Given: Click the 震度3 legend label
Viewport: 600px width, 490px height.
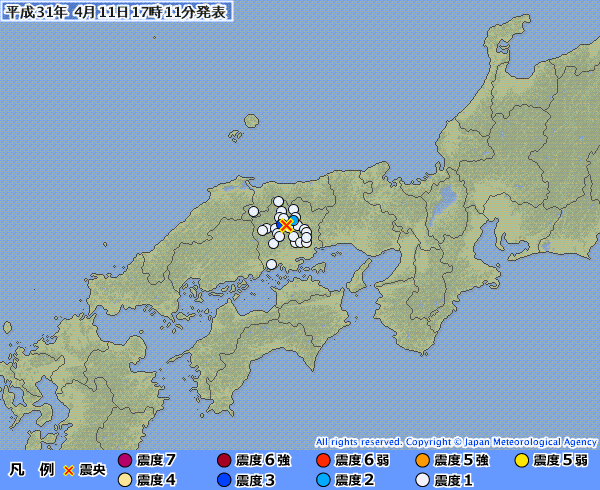Looking at the screenshot, I should coord(255,480).
